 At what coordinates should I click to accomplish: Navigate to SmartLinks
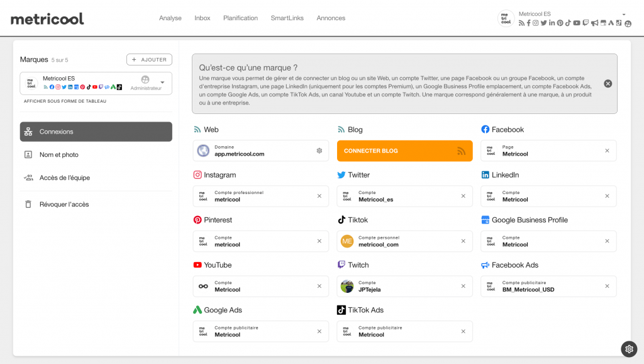(x=287, y=18)
